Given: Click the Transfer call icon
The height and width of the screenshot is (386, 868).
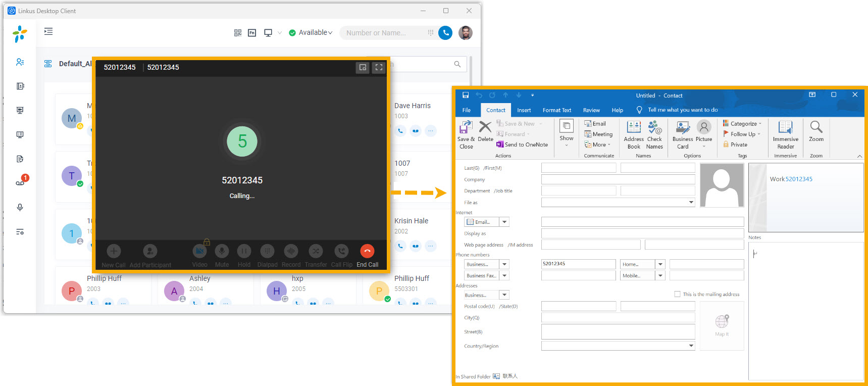Looking at the screenshot, I should [316, 251].
